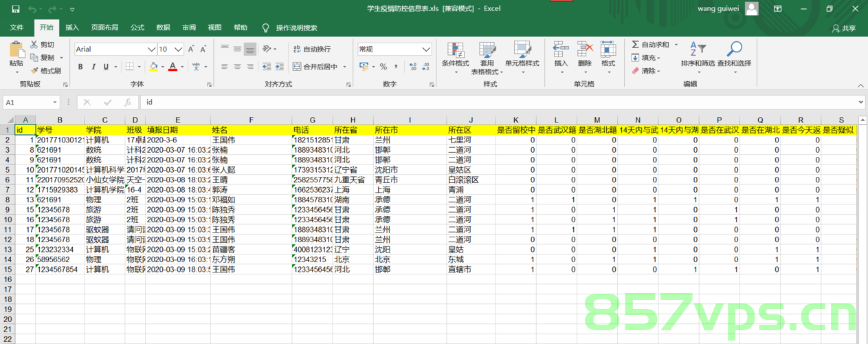This screenshot has width=868, height=344.
Task: Decrease font size with the smaller A icon
Action: click(202, 50)
